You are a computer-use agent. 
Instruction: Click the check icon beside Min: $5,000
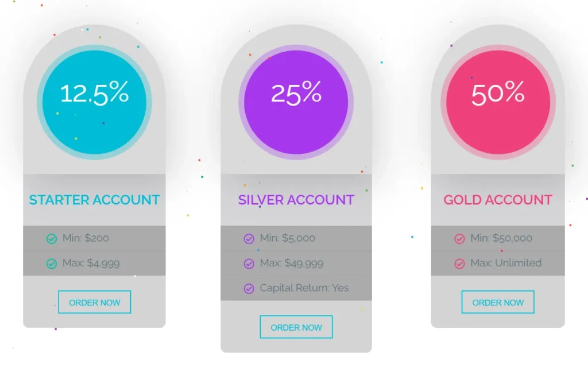tap(249, 239)
